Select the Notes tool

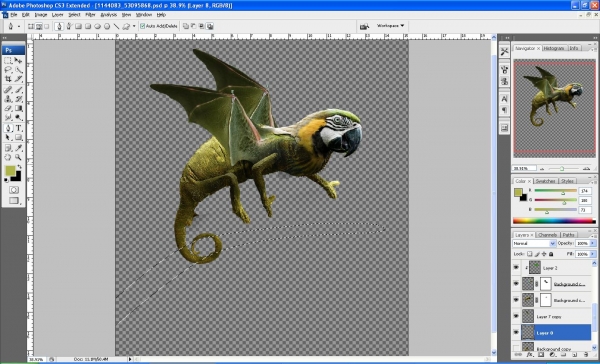click(x=8, y=148)
